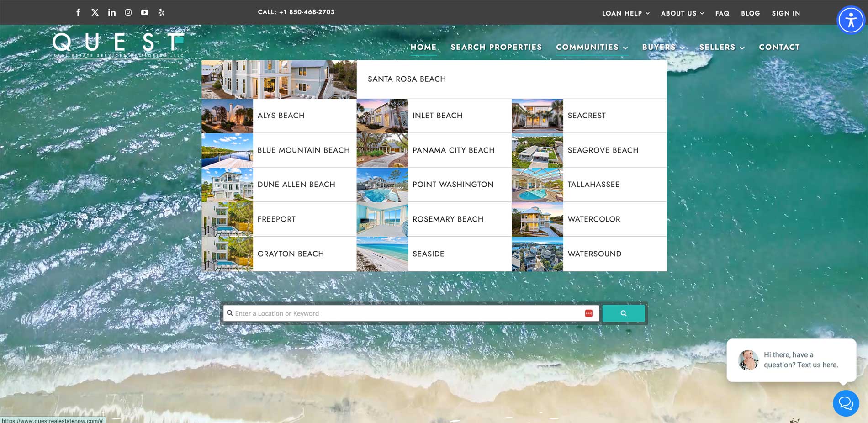868x423 pixels.
Task: Open the Sign In link
Action: (x=786, y=13)
